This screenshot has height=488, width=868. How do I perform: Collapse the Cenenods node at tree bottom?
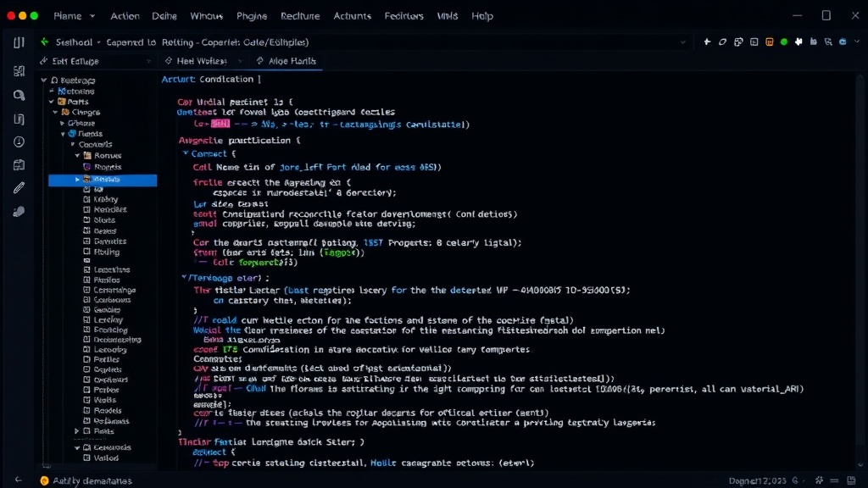[x=77, y=447]
